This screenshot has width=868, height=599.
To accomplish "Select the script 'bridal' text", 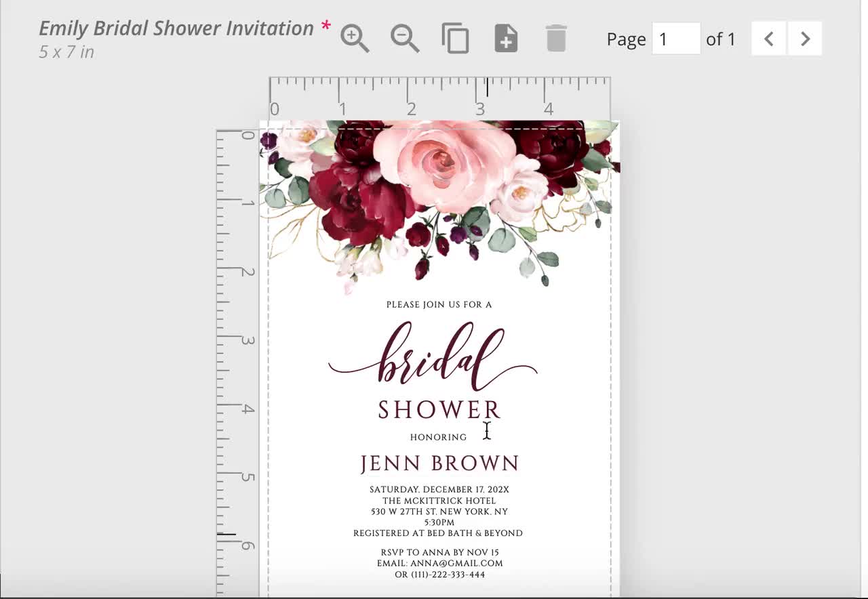I will (433, 356).
